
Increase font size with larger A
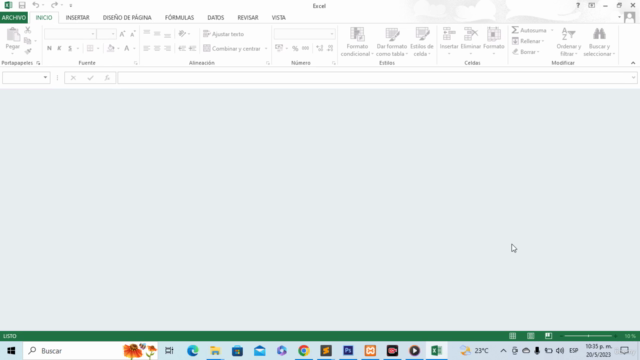click(122, 34)
